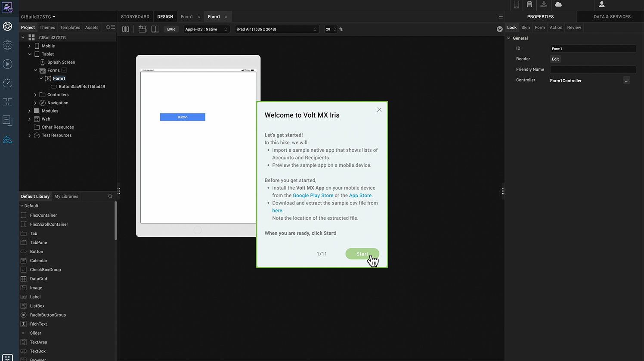Image resolution: width=644 pixels, height=361 pixels.
Task: Click the zoom percentage stepper arrows
Action: tap(335, 29)
